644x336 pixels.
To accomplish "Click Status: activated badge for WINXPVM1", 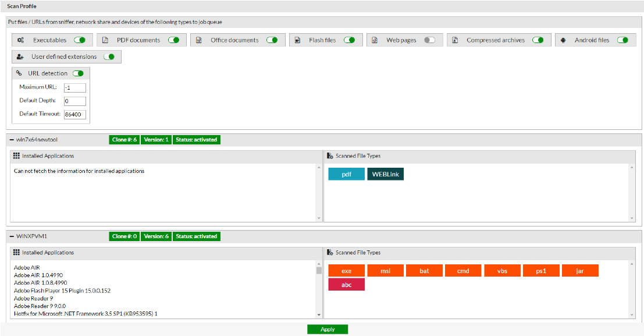I will click(196, 236).
